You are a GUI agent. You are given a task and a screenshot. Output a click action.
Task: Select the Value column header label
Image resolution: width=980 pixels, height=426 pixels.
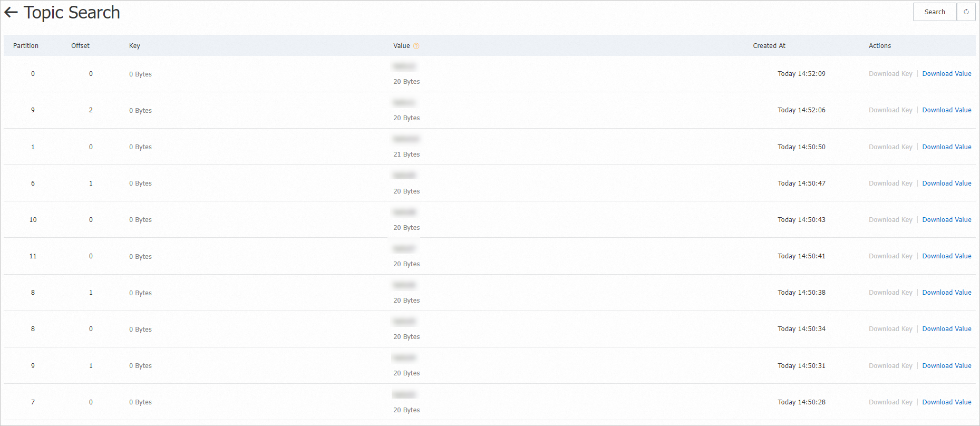(x=401, y=46)
